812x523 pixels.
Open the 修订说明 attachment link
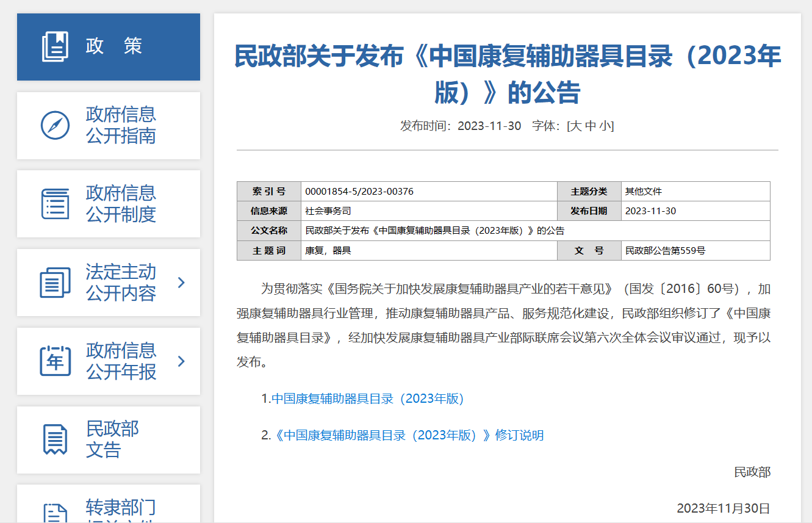pyautogui.click(x=409, y=435)
